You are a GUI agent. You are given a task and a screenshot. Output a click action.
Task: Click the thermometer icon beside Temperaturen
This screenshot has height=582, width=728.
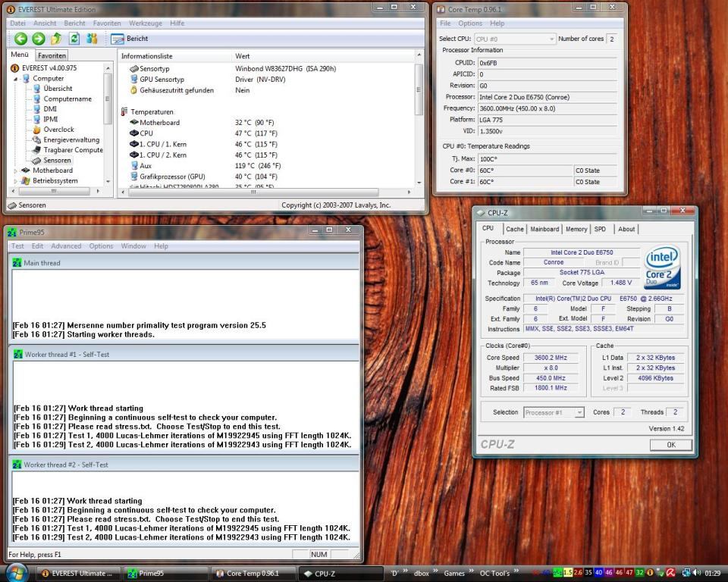124,111
